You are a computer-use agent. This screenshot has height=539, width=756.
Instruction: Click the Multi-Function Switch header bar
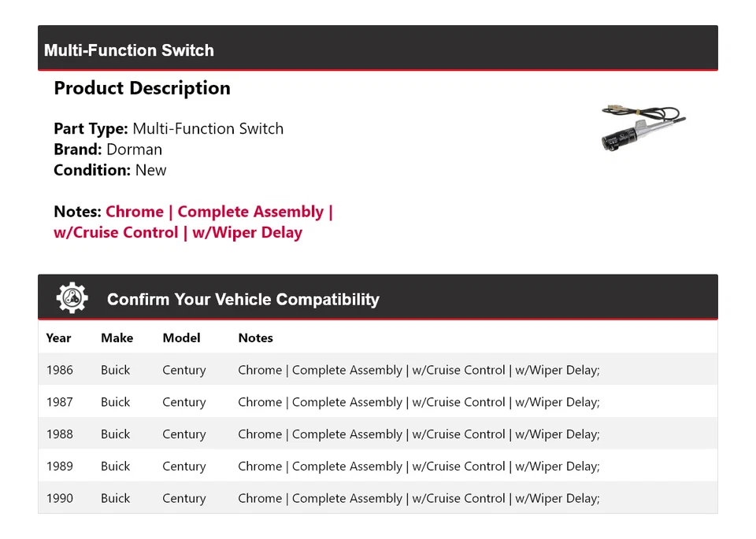378,49
